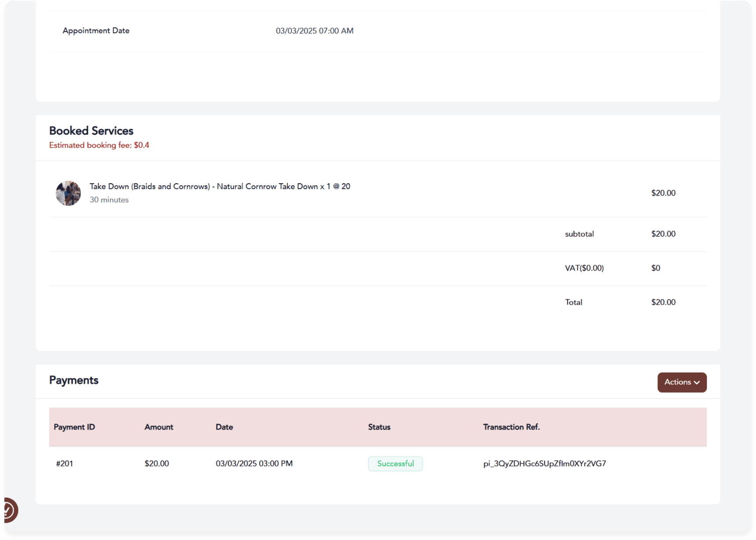
Task: Open the Actions dropdown in Payments
Action: click(x=682, y=382)
